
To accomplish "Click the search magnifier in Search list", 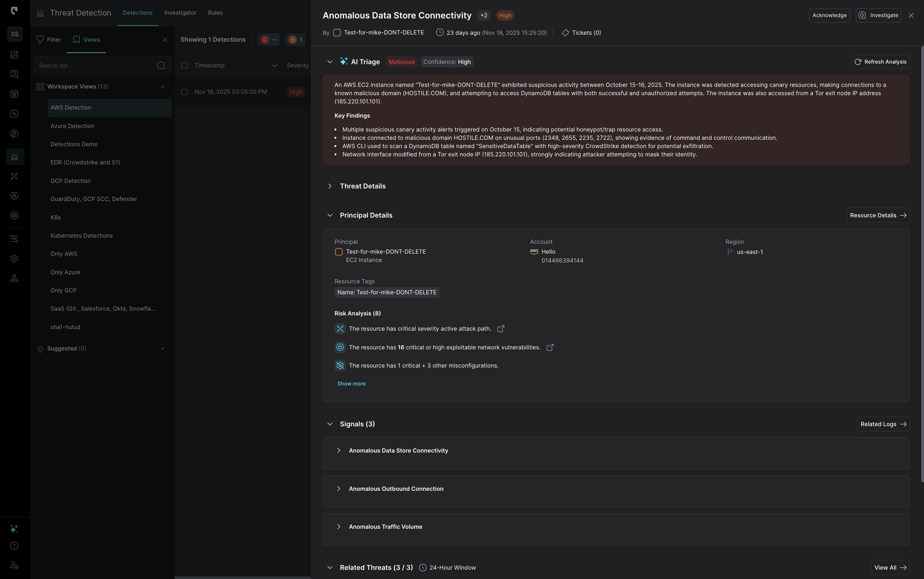I will point(161,65).
